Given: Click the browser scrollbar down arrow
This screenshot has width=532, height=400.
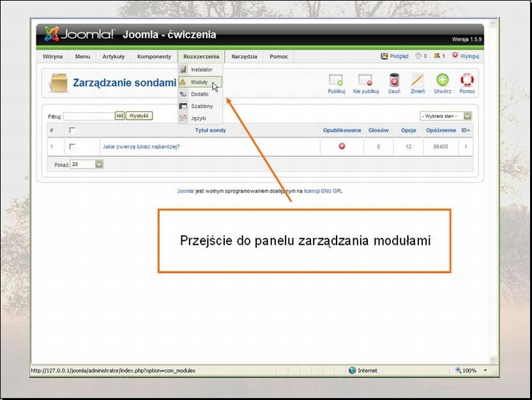Looking at the screenshot, I should pyautogui.click(x=493, y=360).
